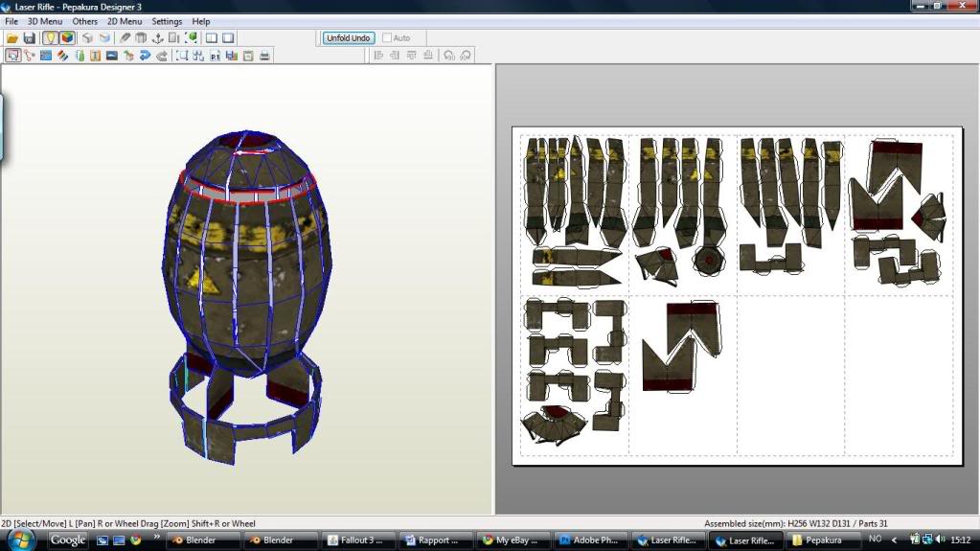Open file with folder icon in toolbar
The height and width of the screenshot is (551, 980).
click(x=11, y=38)
